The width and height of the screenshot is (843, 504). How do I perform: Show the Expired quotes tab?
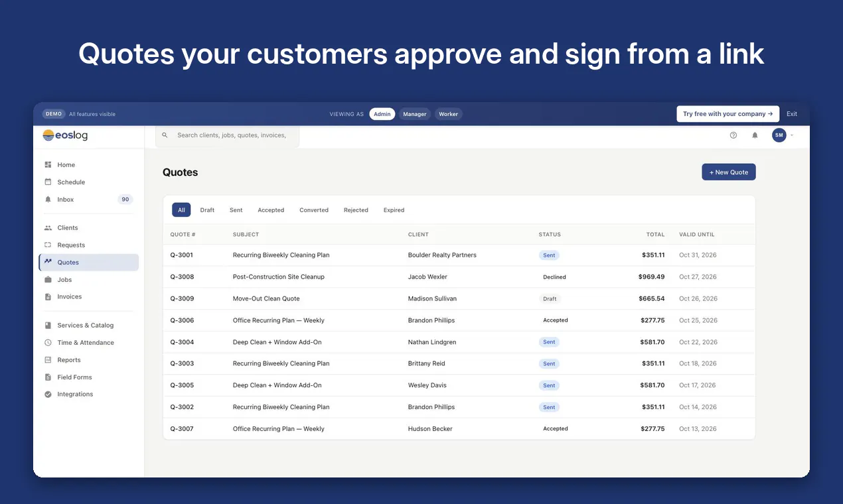tap(394, 210)
